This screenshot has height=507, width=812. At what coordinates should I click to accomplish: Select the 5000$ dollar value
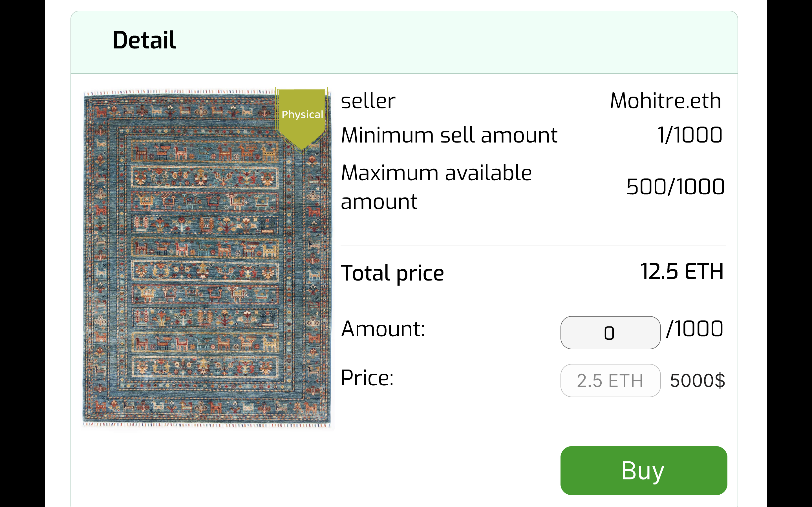tap(697, 381)
